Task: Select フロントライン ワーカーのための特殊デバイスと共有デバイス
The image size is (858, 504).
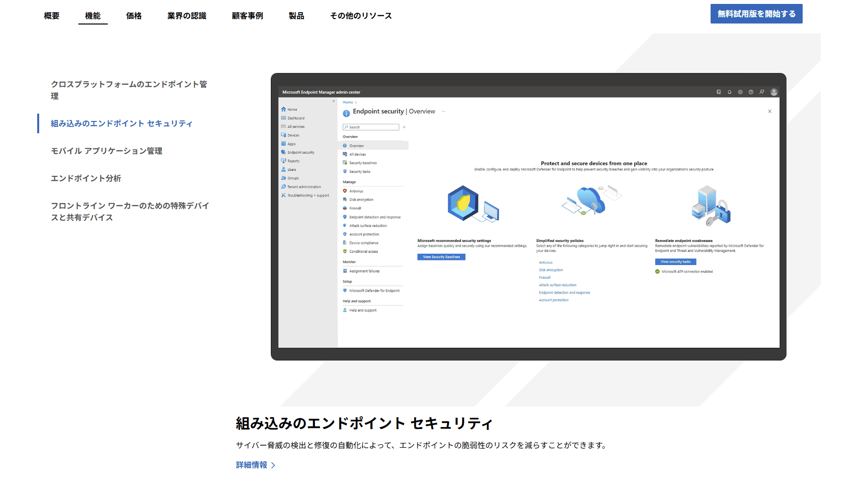Action: coord(130,212)
